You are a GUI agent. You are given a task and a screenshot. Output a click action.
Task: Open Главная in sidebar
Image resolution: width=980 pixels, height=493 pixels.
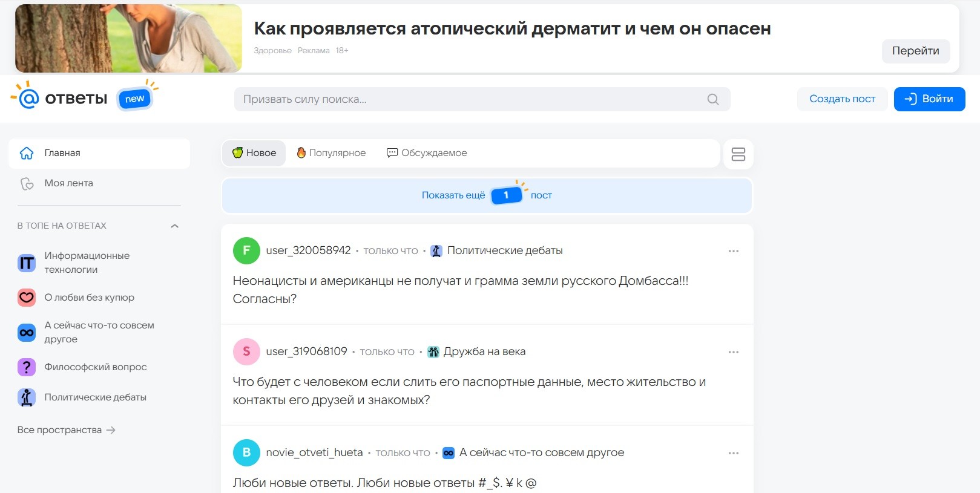[99, 153]
